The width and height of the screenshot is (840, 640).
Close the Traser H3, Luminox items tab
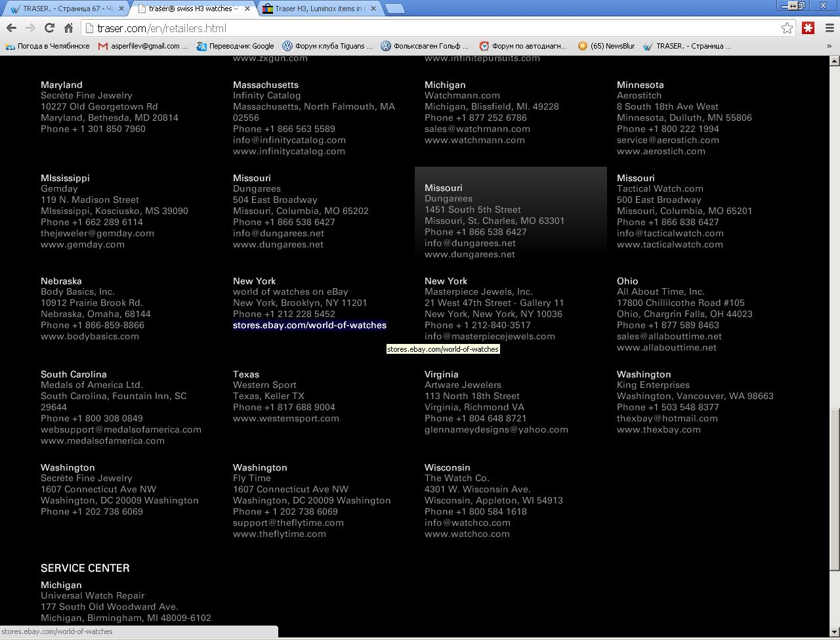click(x=373, y=9)
